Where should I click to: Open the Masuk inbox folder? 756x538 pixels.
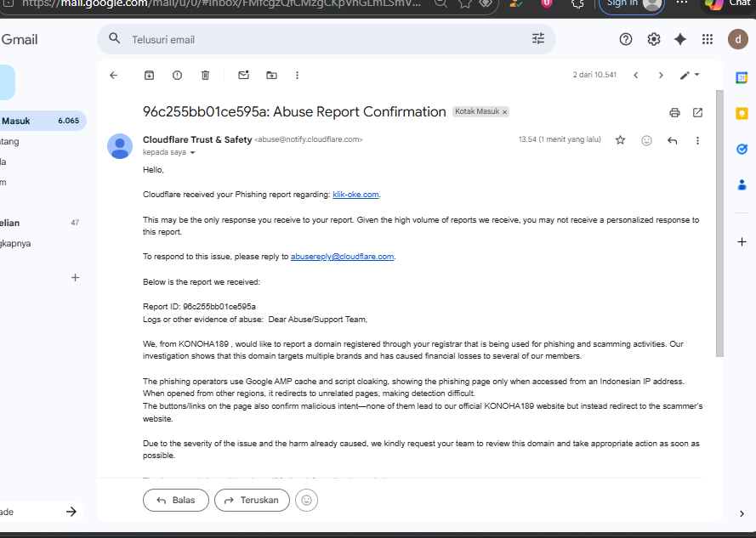click(x=43, y=121)
